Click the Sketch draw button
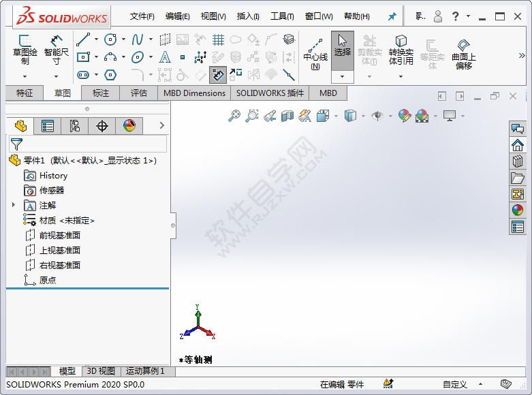The height and width of the screenshot is (395, 532). (x=25, y=50)
